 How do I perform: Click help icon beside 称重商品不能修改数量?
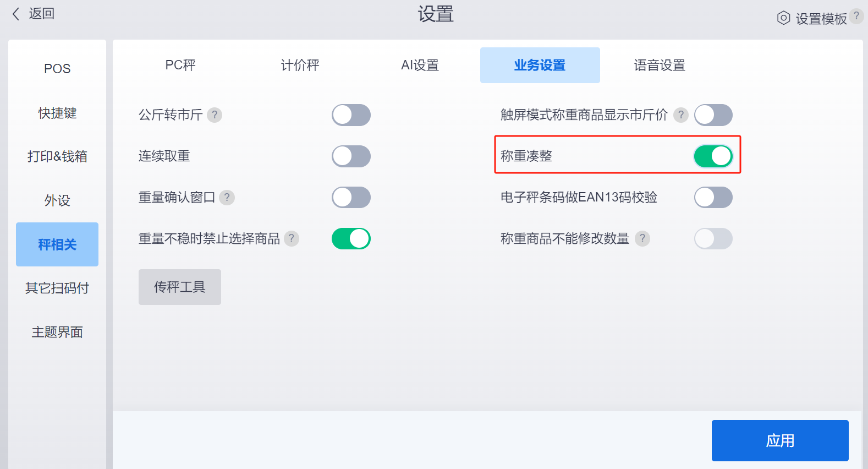click(x=642, y=239)
